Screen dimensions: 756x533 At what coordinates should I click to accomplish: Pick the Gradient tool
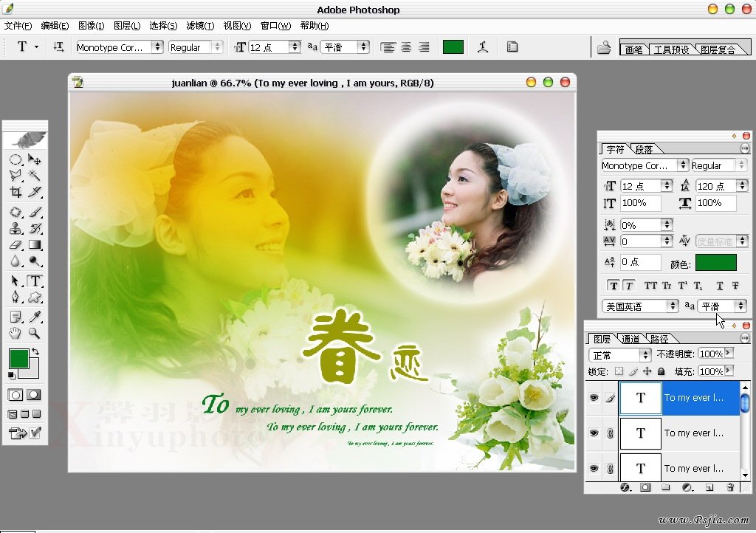click(35, 244)
